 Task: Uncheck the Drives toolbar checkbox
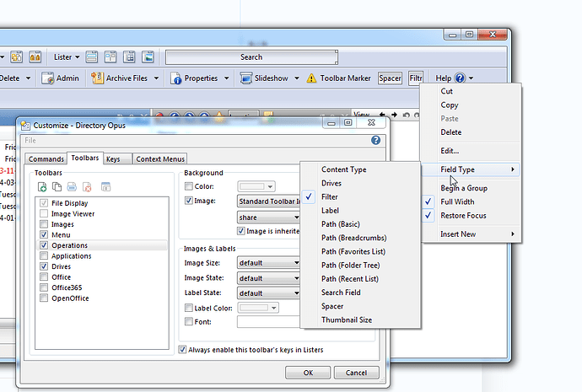(43, 266)
